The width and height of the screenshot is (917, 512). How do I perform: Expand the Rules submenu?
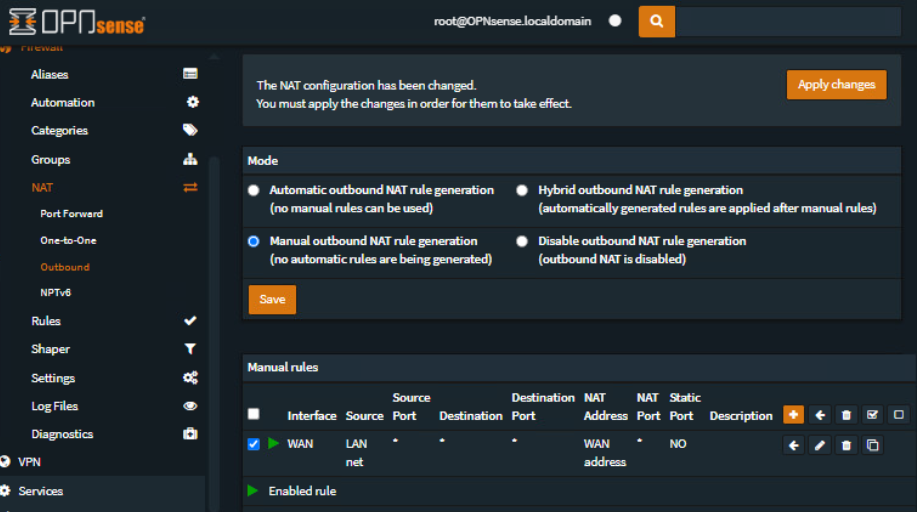click(46, 321)
